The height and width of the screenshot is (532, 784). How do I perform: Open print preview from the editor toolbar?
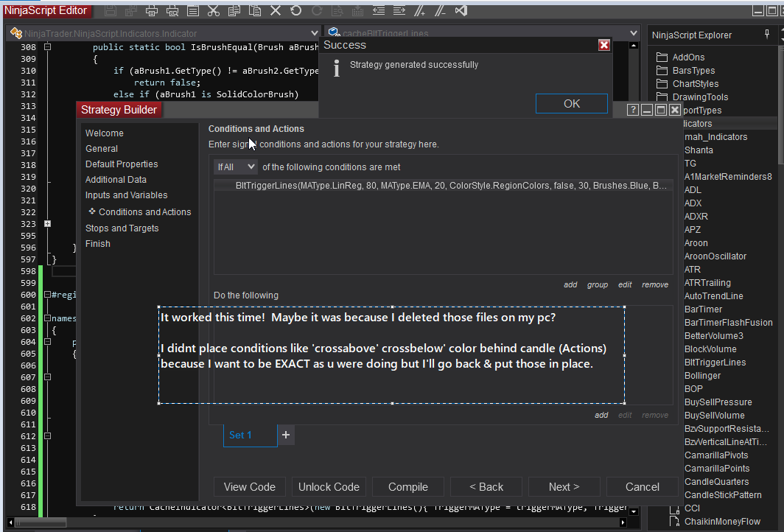point(172,10)
